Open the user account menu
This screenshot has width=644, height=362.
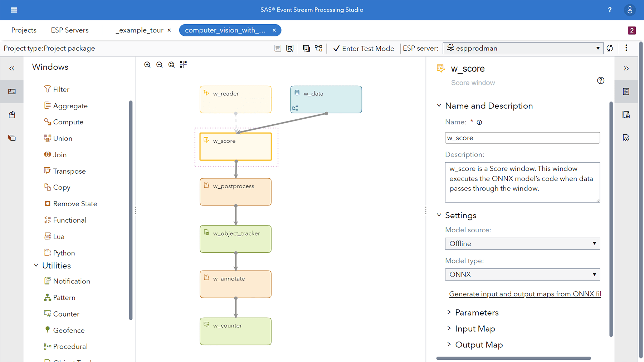pos(630,10)
